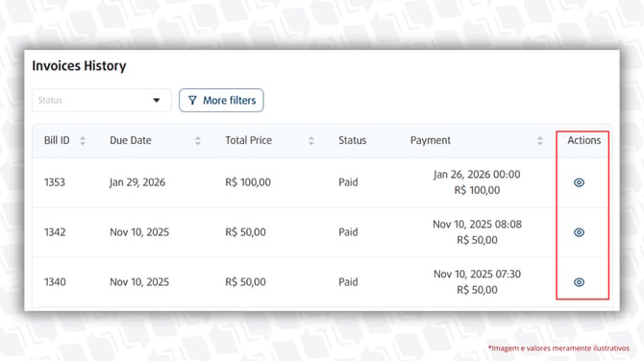Click the Due Date header label
Viewport: 644px width, 361px height.
coord(131,140)
